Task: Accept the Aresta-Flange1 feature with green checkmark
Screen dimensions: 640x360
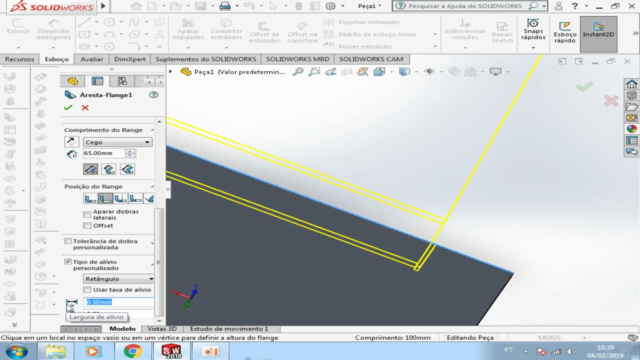Action: click(x=68, y=107)
